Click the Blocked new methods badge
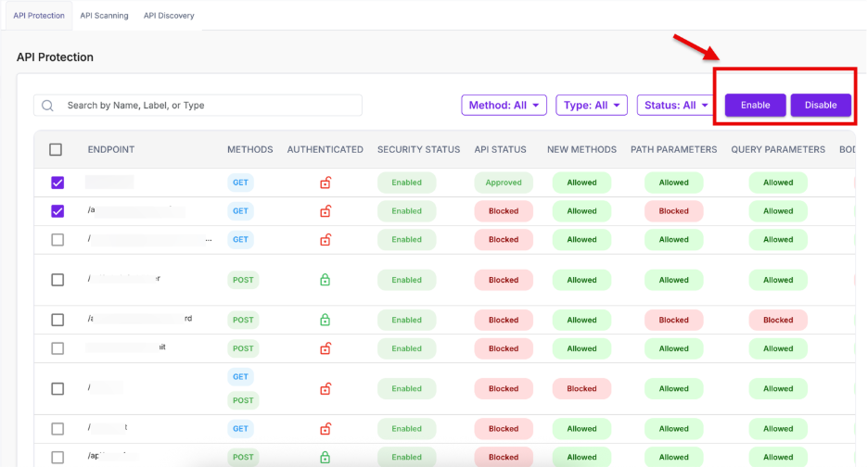 [x=581, y=388]
